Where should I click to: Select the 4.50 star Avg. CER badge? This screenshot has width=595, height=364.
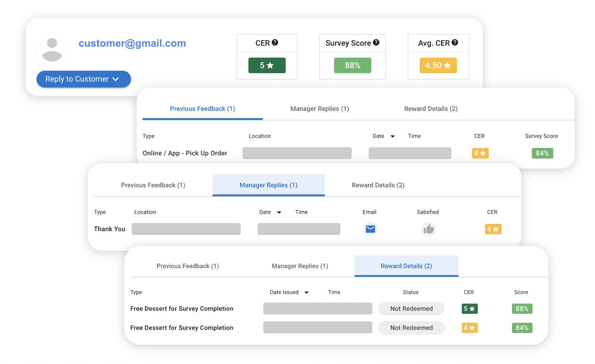pyautogui.click(x=438, y=65)
